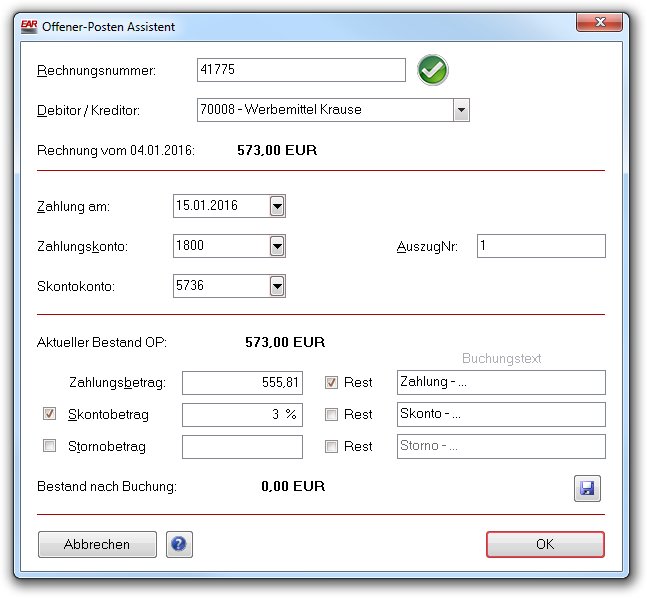Uncheck Rest checkbox beside Zahlungsbetrag

pos(331,382)
